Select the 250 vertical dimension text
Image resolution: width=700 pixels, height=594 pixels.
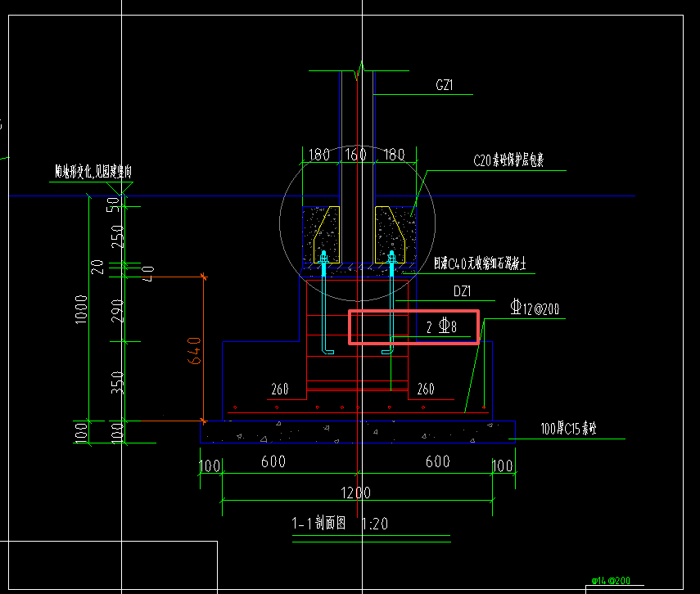[117, 236]
